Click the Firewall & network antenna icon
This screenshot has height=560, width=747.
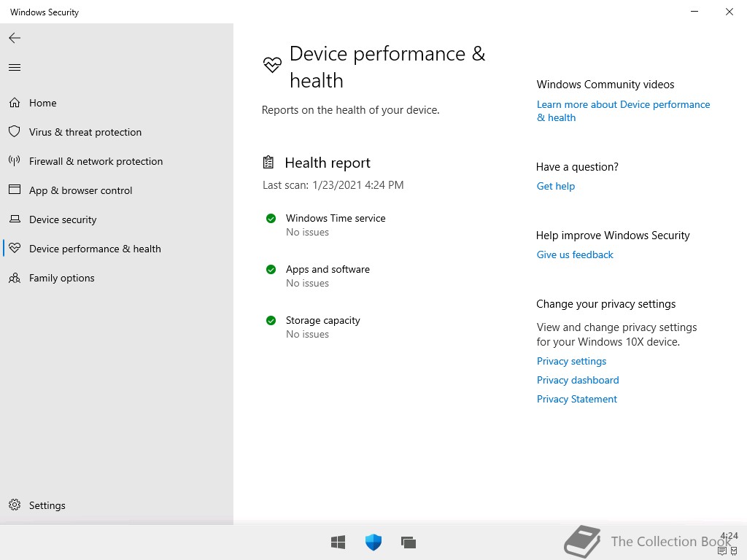[15, 160]
